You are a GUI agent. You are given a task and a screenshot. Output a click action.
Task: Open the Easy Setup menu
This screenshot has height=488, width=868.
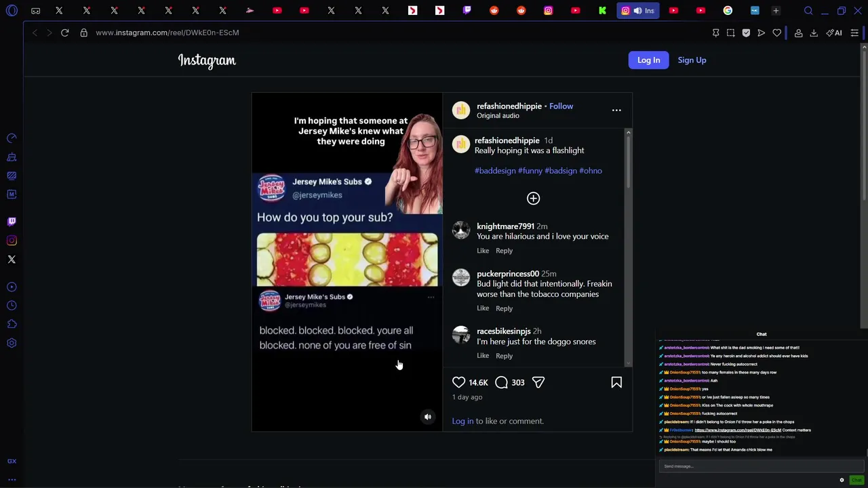(x=854, y=33)
